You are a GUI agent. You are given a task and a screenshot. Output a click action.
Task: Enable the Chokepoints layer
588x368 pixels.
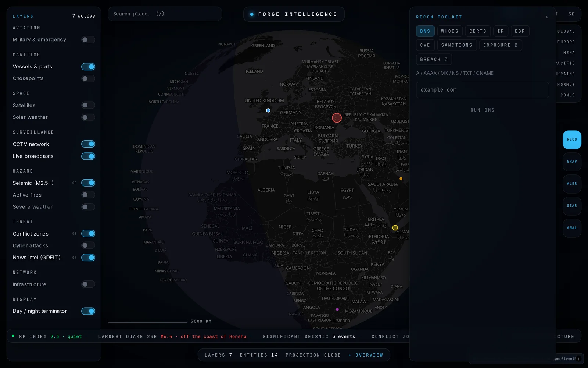88,78
